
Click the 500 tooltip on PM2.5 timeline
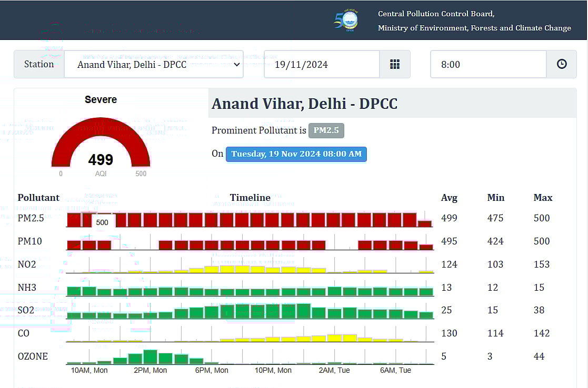[102, 222]
